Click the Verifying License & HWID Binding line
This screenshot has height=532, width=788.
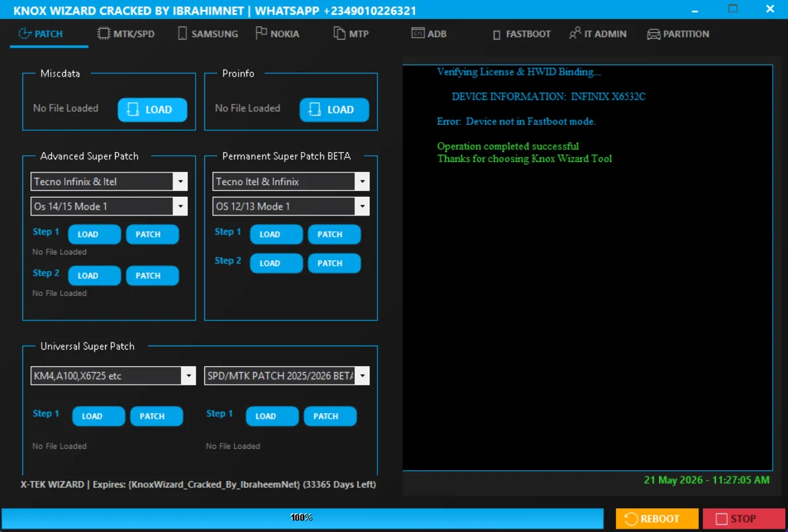(519, 72)
